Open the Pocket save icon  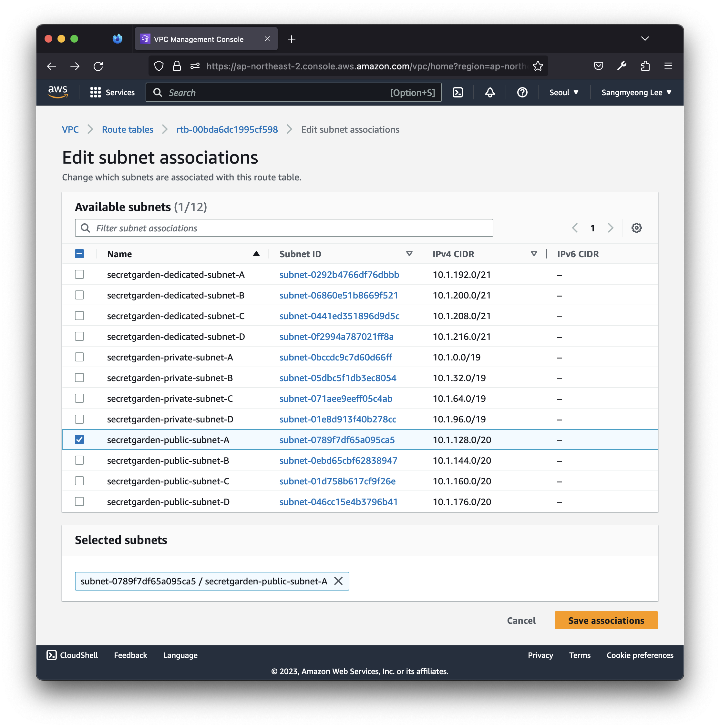(x=598, y=66)
